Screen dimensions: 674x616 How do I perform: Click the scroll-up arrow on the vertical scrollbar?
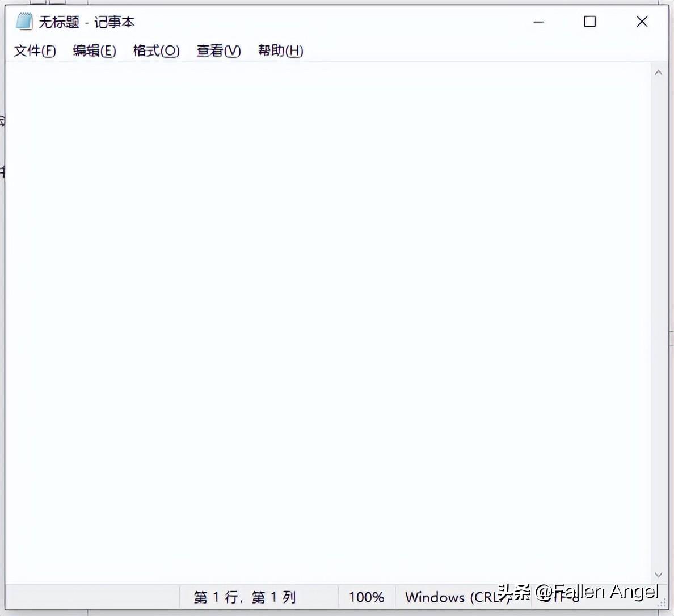(658, 73)
